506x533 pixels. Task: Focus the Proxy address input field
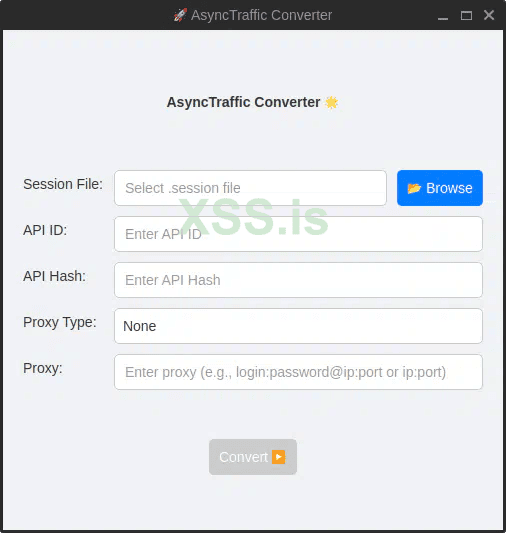point(298,372)
